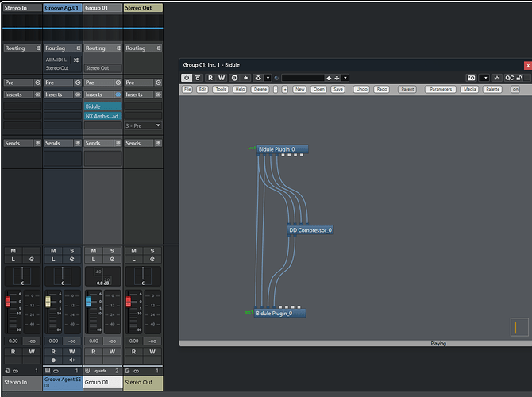
Task: Toggle Listen on the Stereo Out channel
Action: click(x=133, y=259)
